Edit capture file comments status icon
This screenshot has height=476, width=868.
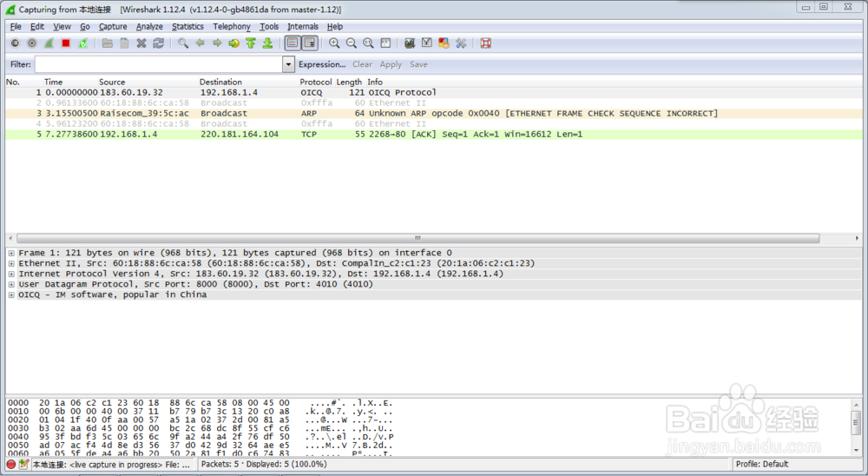pyautogui.click(x=23, y=465)
